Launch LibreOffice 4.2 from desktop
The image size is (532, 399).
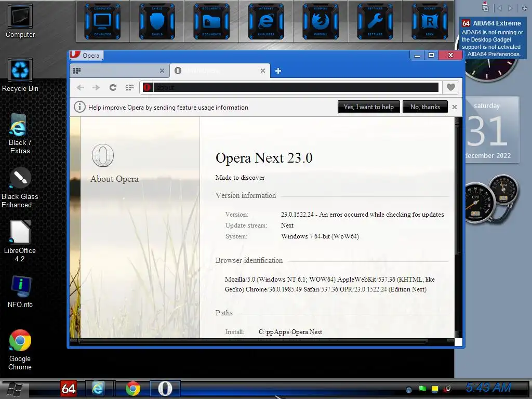pos(20,241)
